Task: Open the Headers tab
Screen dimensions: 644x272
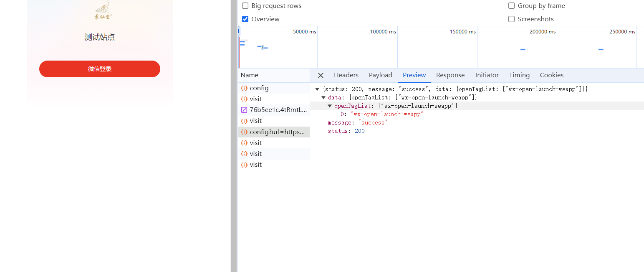Action: [346, 75]
